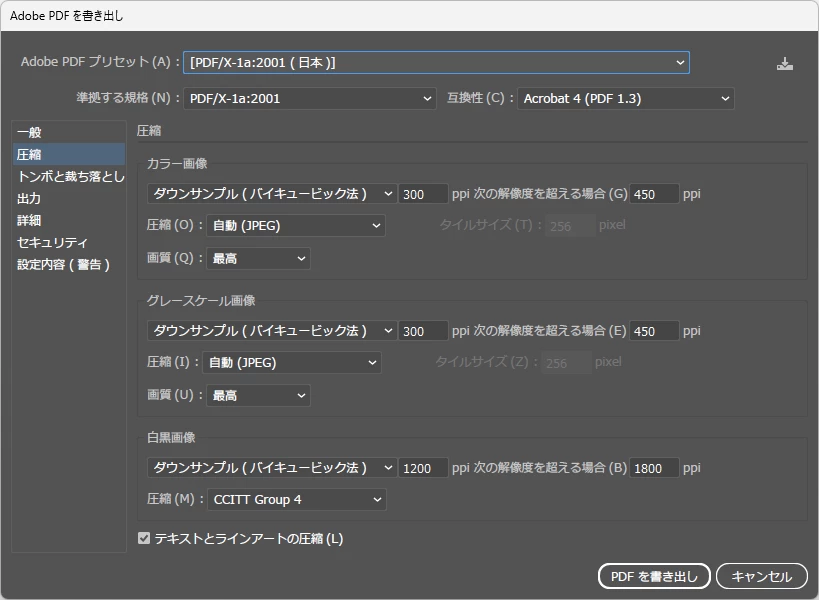Image resolution: width=819 pixels, height=600 pixels.
Task: Click the save preset download icon
Action: tap(785, 64)
